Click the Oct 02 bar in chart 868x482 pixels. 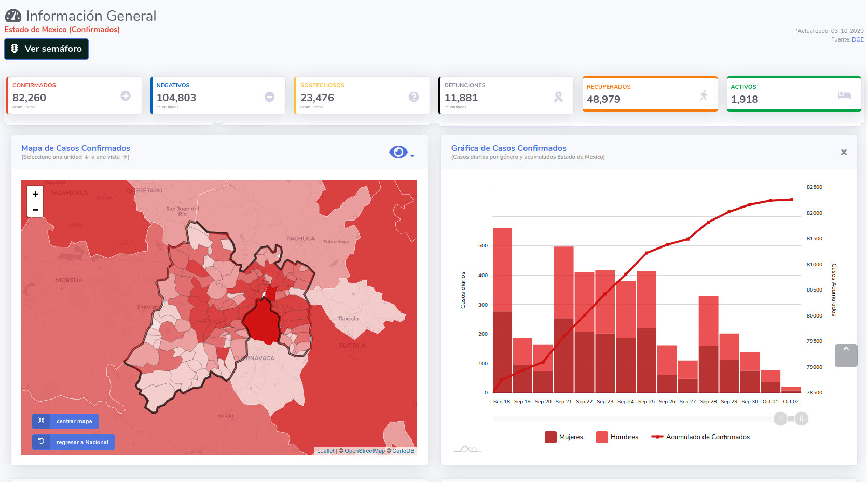point(791,390)
